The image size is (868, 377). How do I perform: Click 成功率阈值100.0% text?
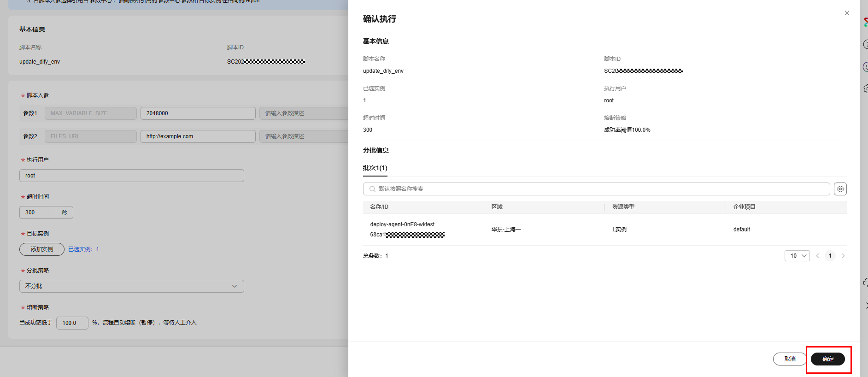[627, 130]
